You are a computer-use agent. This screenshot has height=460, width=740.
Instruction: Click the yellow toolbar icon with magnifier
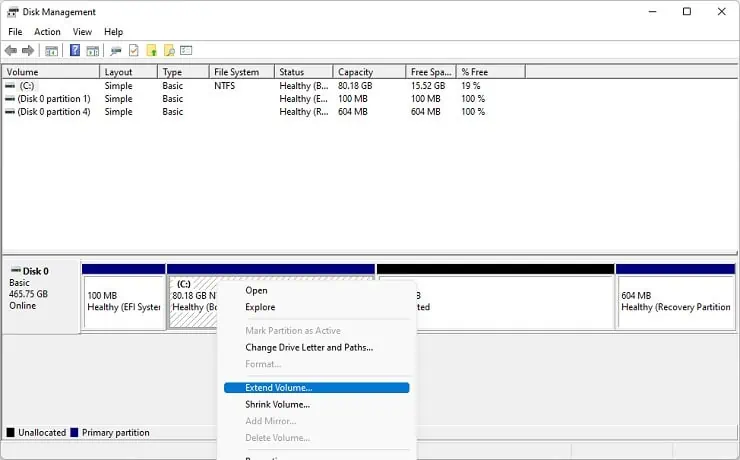click(x=169, y=51)
